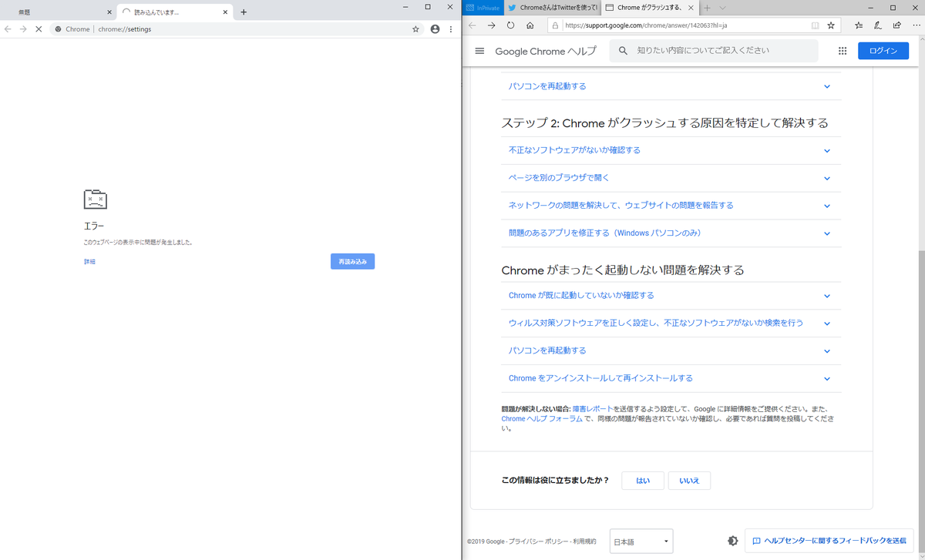The image size is (925, 560).
Task: Answer いいえ to helpful question
Action: point(689,481)
